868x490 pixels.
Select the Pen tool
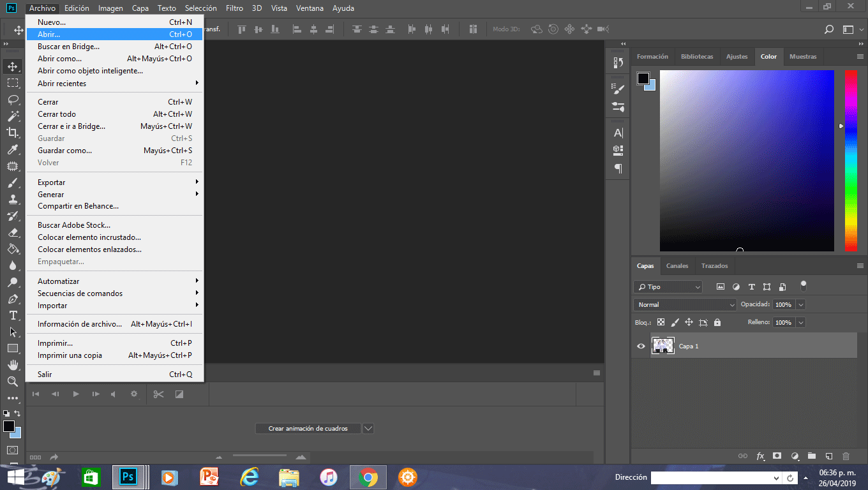[12, 299]
